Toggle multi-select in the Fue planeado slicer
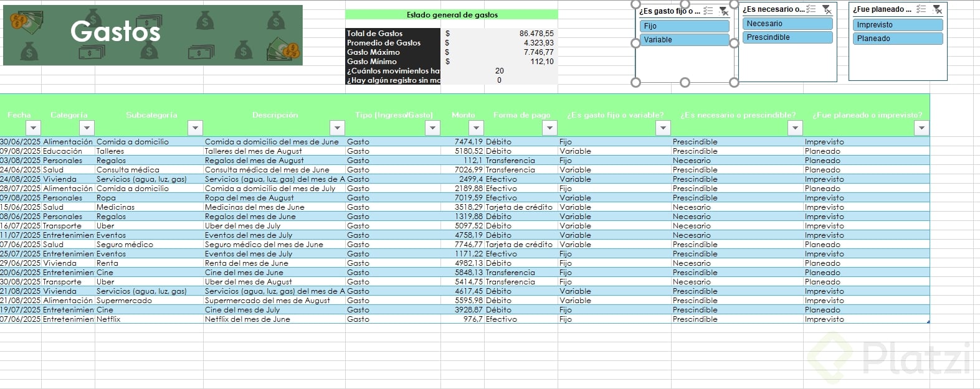This screenshot has height=389, width=980. pos(921,9)
